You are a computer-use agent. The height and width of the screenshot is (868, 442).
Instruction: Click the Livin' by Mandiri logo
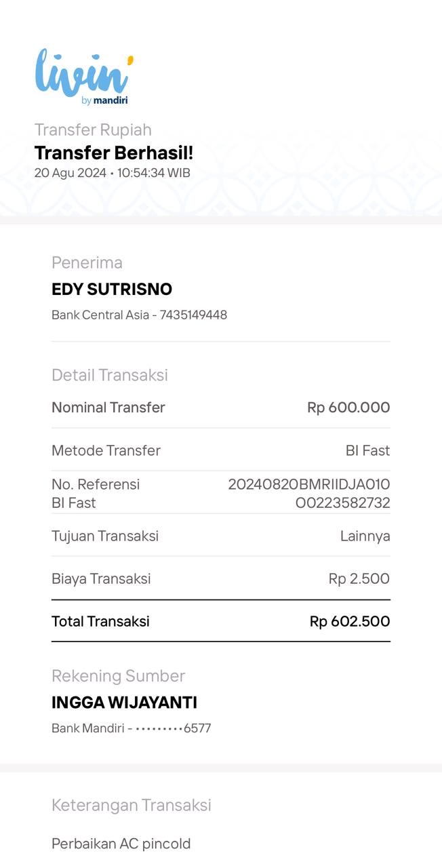click(x=84, y=77)
